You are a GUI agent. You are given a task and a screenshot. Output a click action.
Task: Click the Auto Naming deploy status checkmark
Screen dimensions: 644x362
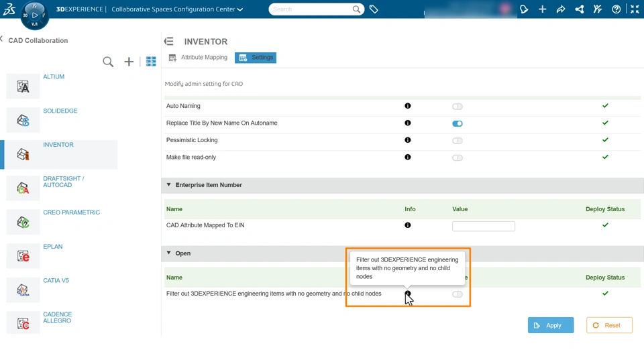click(x=605, y=106)
